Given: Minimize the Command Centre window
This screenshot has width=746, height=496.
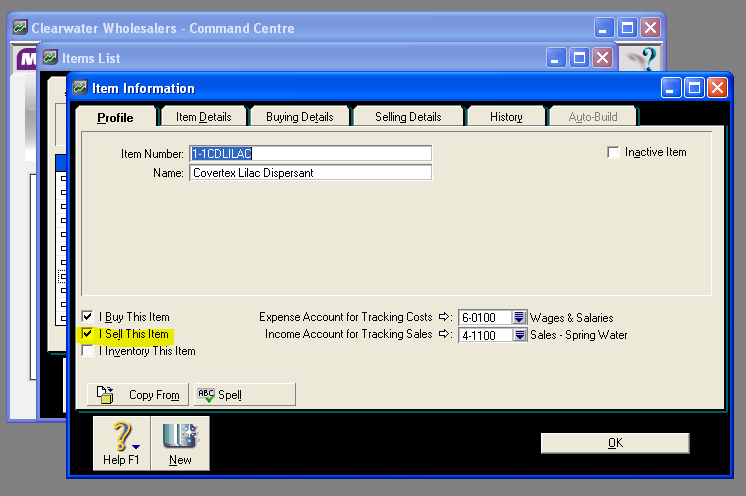Looking at the screenshot, I should [x=604, y=28].
